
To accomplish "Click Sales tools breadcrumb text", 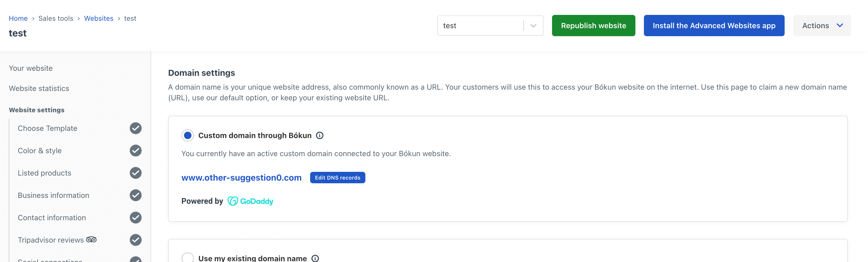I will click(55, 18).
